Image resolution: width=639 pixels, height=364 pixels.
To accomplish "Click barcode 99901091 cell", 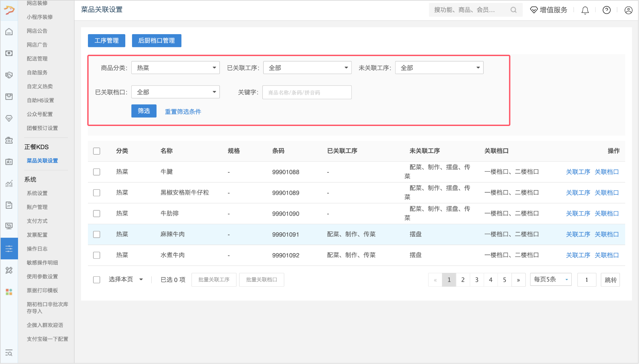I will pyautogui.click(x=286, y=235).
